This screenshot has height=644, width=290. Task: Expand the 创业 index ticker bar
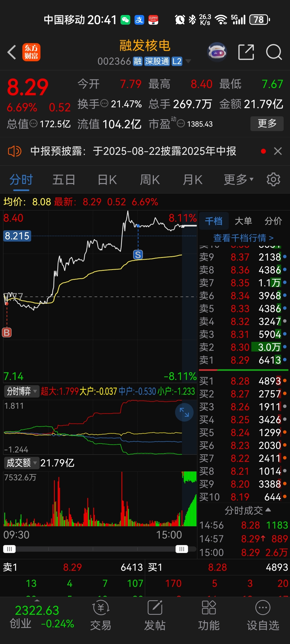[37, 600]
